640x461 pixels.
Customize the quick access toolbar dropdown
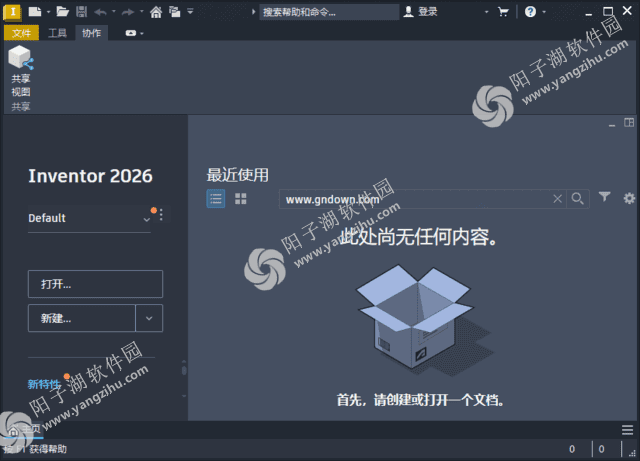tap(190, 11)
